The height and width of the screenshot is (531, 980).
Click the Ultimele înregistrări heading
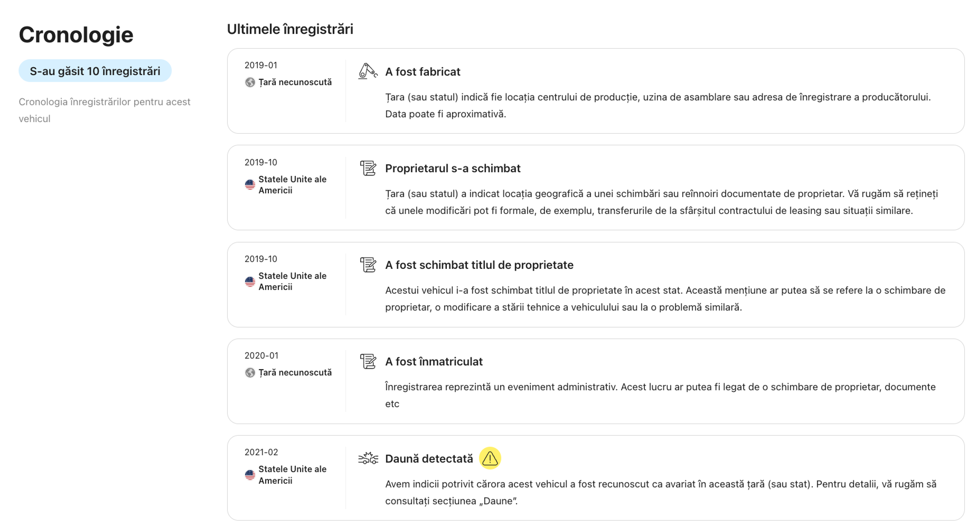click(x=290, y=29)
